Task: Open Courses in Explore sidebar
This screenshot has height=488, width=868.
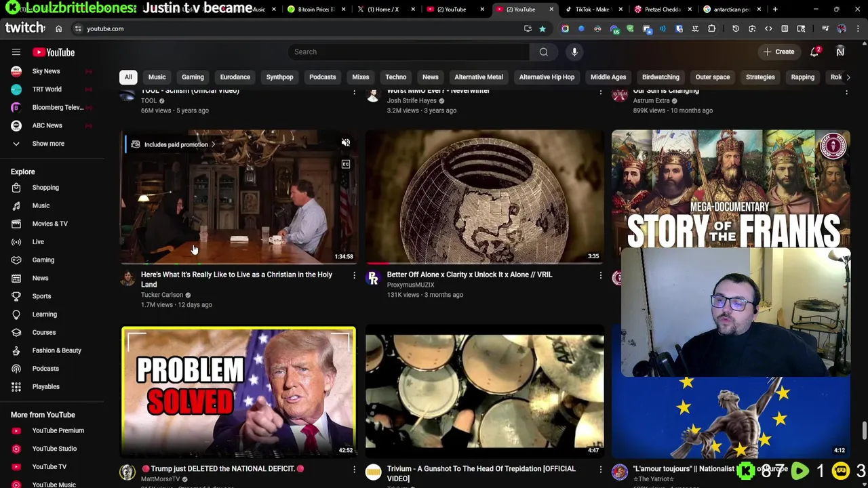Action: coord(43,332)
